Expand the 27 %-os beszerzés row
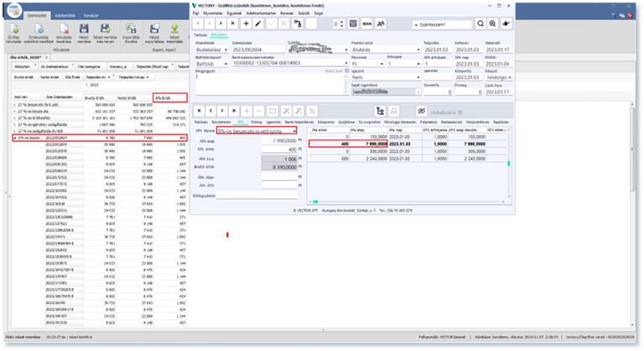The width and height of the screenshot is (644, 351). [x=14, y=109]
